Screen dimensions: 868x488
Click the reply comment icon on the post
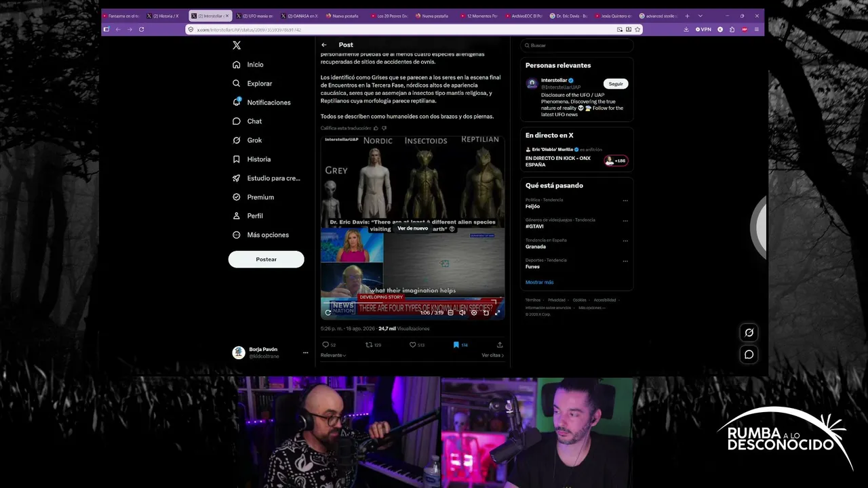coord(325,345)
